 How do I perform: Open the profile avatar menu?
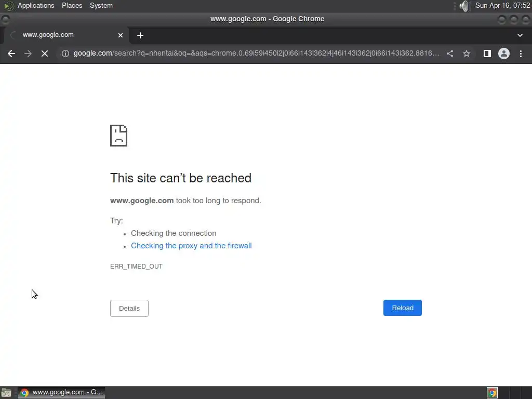504,54
